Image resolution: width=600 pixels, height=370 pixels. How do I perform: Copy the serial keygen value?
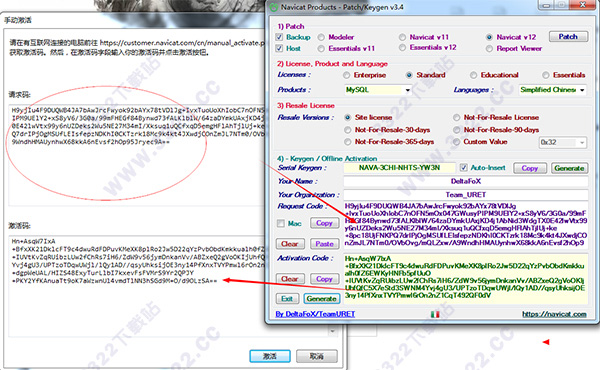click(530, 168)
